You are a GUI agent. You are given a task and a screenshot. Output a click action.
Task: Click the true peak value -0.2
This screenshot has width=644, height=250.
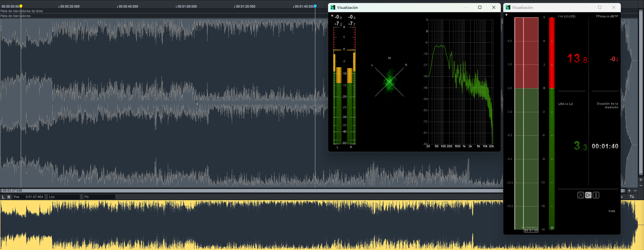click(614, 59)
